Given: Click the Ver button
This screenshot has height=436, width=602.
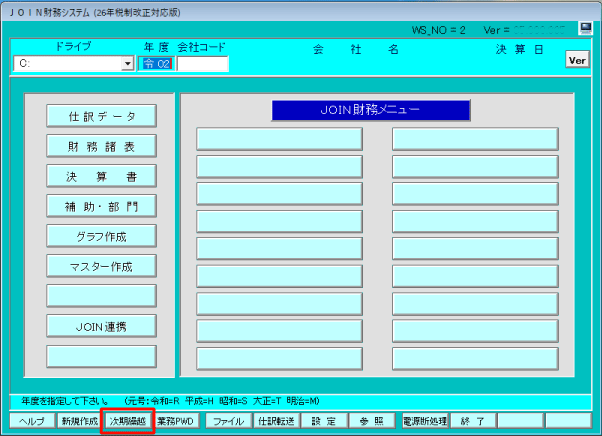Looking at the screenshot, I should [x=577, y=60].
